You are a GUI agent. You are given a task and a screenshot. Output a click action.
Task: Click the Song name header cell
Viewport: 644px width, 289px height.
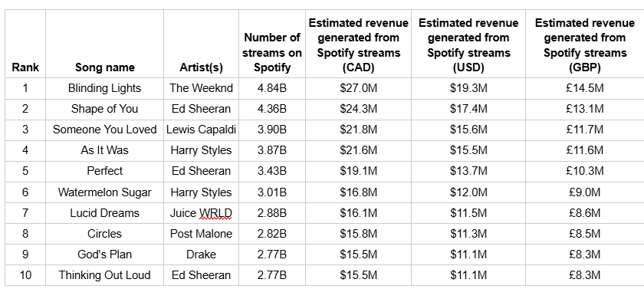tap(105, 44)
